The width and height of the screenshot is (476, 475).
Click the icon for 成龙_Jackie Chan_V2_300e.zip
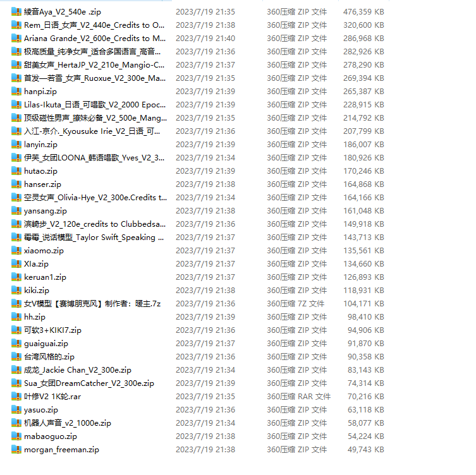(x=16, y=370)
